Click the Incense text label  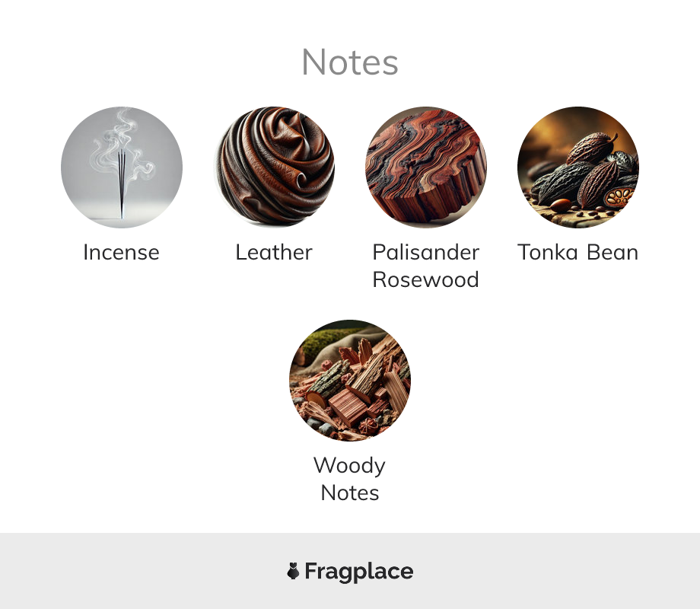122,253
